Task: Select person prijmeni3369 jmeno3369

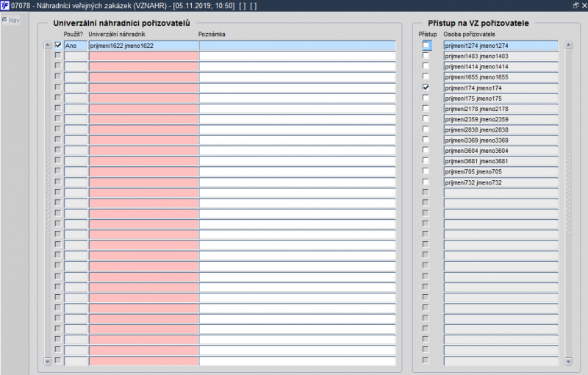Action: 501,140
